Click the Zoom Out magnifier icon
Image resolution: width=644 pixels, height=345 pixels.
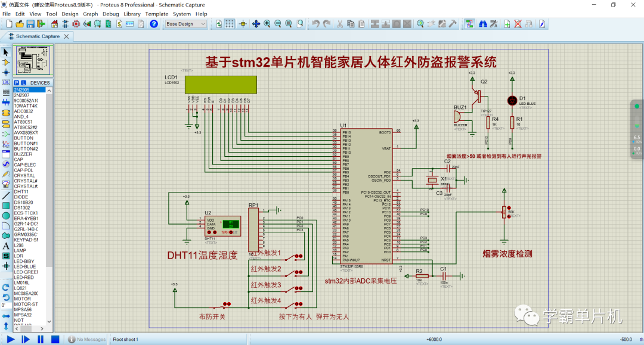click(278, 24)
